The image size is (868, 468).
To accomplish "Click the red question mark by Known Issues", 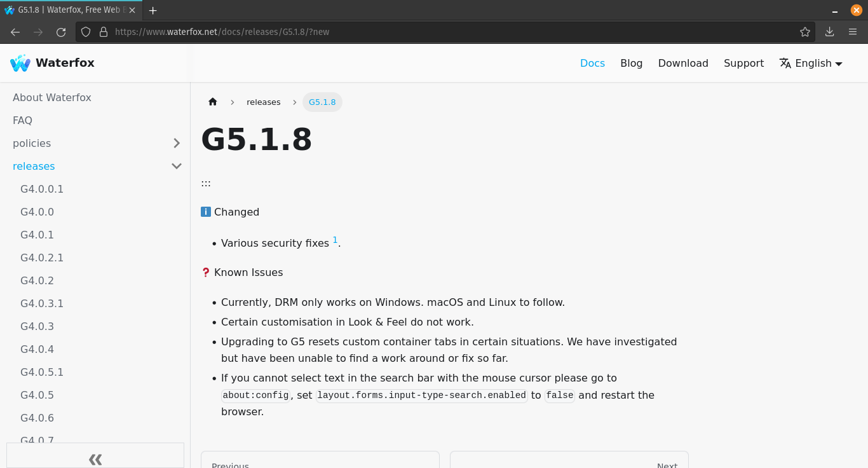I will [x=206, y=272].
